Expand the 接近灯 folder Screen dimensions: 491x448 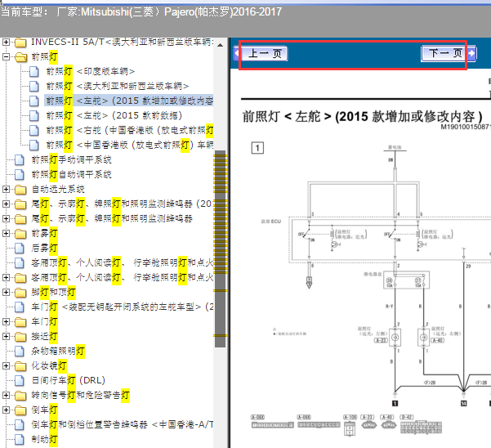pos(6,337)
